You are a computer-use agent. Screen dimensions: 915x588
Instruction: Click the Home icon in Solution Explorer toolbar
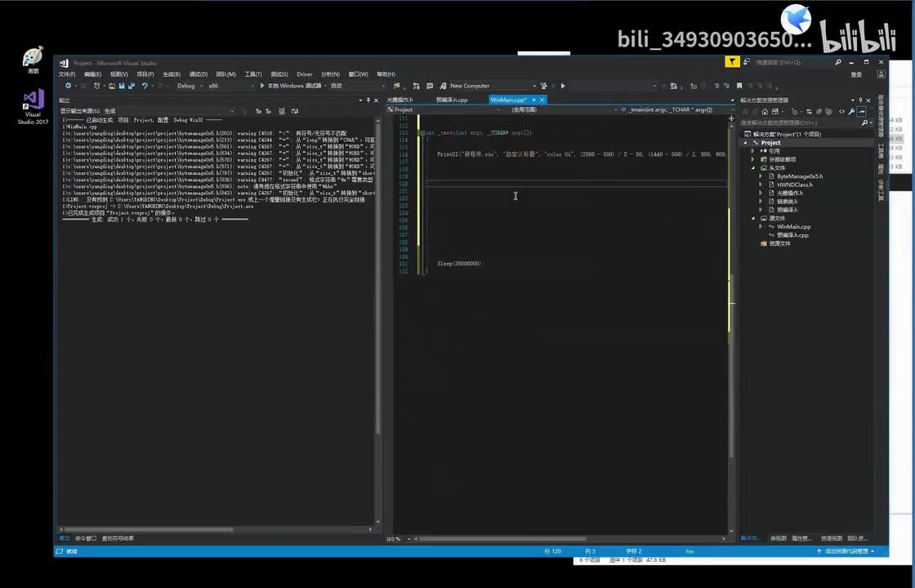tap(765, 111)
